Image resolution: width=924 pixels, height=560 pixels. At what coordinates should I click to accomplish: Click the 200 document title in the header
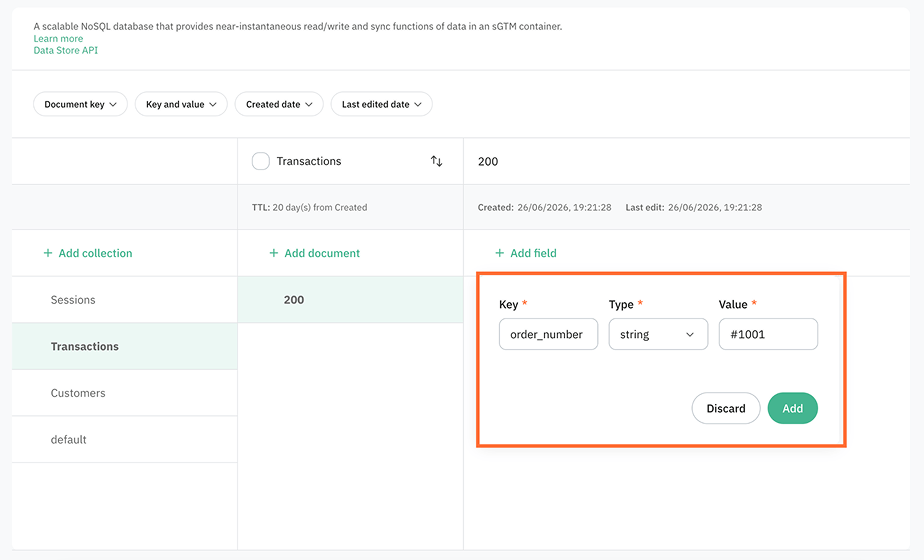(x=488, y=162)
